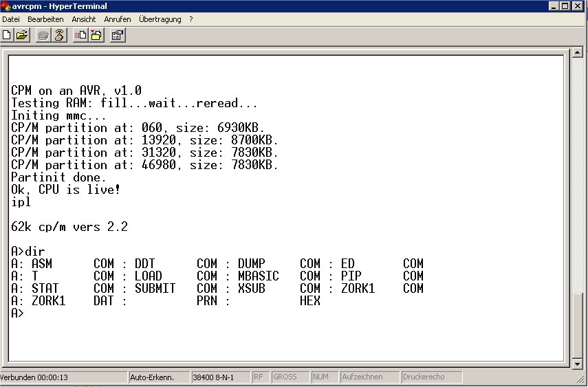The height and width of the screenshot is (387, 588).
Task: Click the '62k cp/m vers 2.2' line
Action: coord(69,227)
